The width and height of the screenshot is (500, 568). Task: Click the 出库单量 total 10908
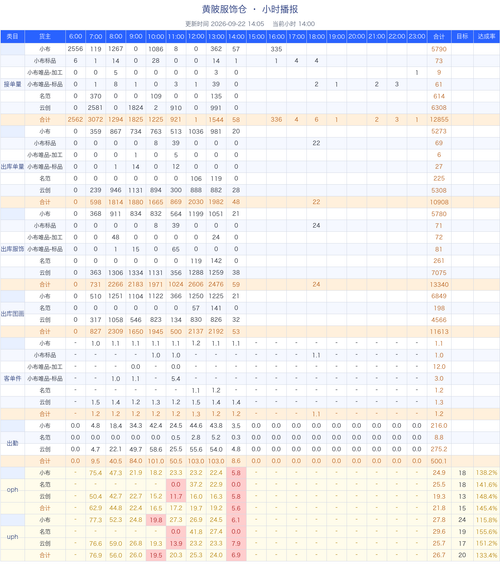click(x=439, y=202)
